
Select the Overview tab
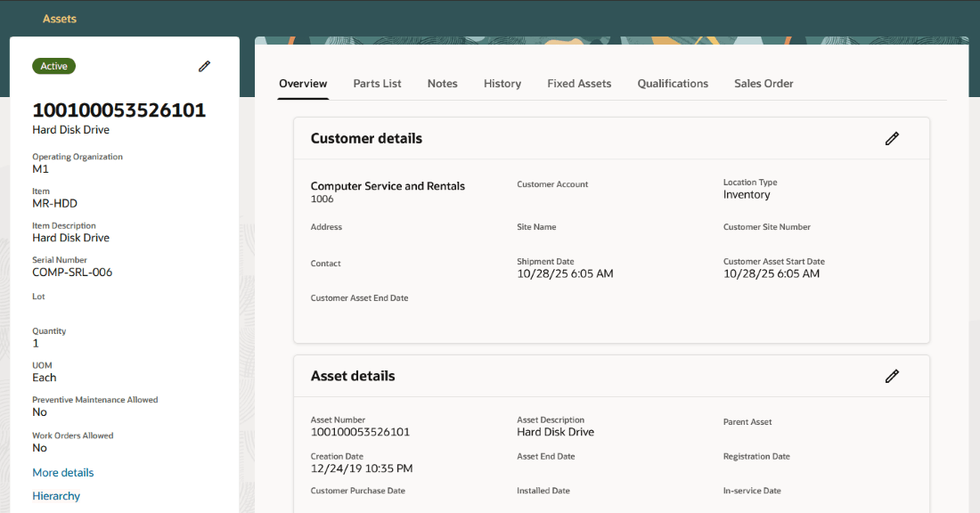coord(303,83)
